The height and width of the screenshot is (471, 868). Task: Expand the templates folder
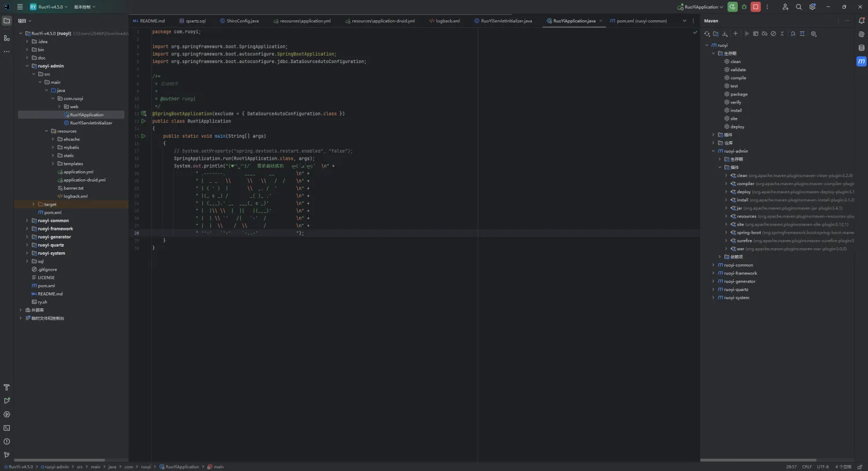53,164
